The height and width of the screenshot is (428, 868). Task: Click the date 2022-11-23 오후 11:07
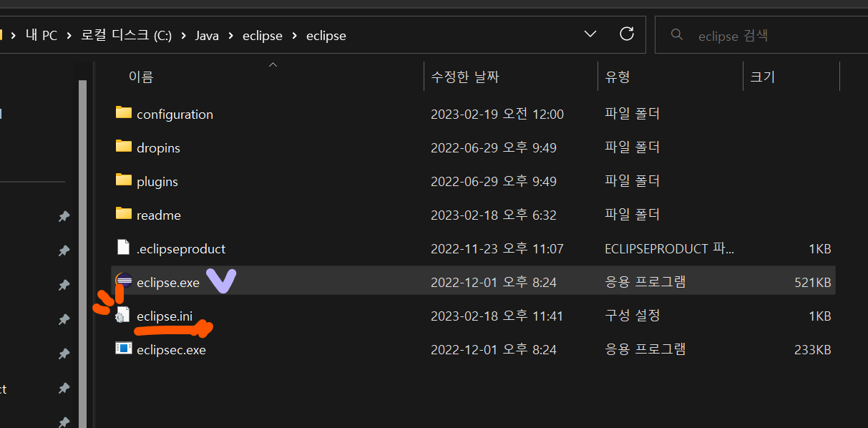click(x=497, y=249)
